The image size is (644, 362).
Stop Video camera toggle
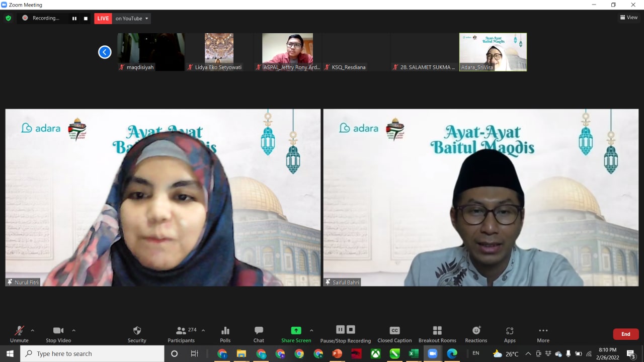click(x=58, y=334)
